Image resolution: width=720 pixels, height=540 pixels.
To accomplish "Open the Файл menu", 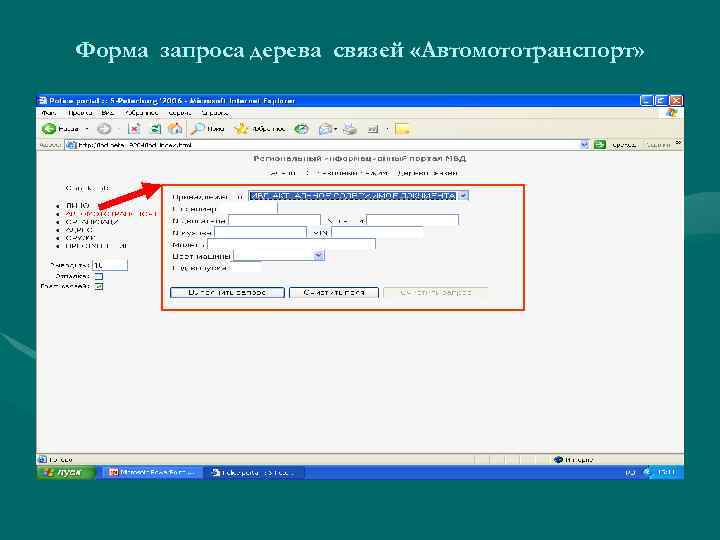I will click(x=49, y=112).
